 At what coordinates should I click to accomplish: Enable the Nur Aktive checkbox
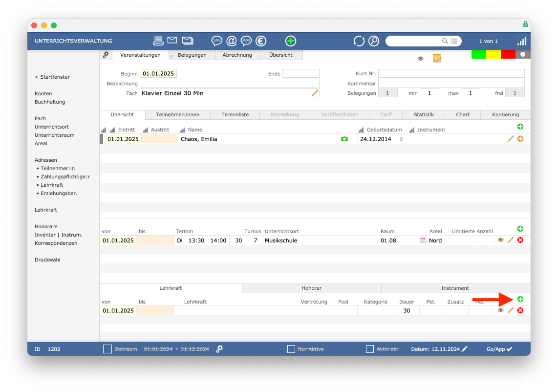(x=291, y=349)
